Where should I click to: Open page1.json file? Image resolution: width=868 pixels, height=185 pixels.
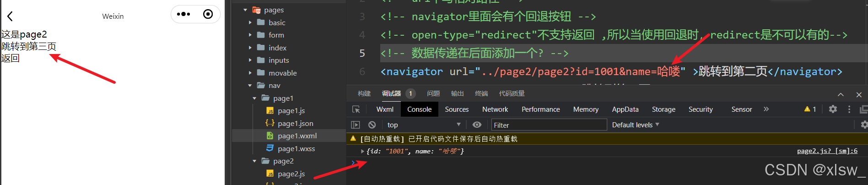coord(296,123)
